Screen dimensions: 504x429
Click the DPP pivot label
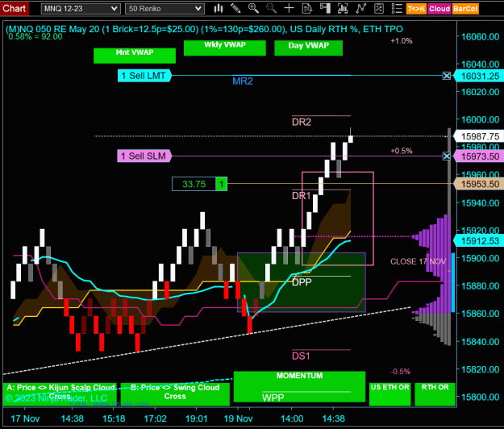pos(302,282)
